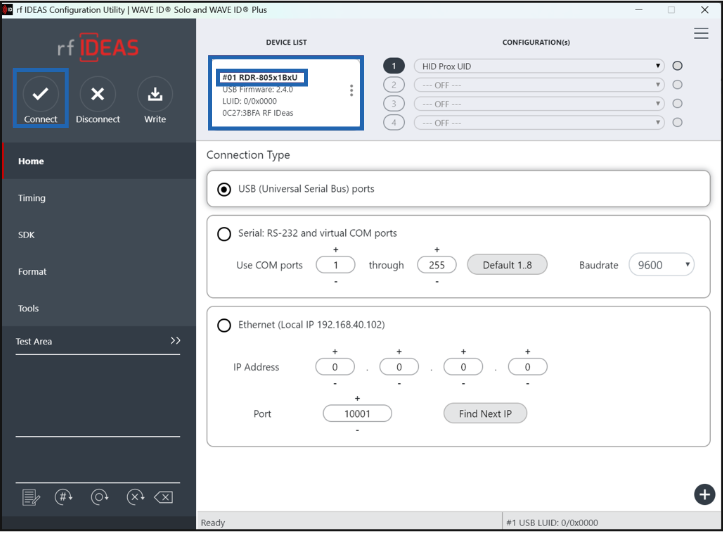The image size is (723, 535).
Task: Click the Disconnect X button
Action: coord(98,94)
